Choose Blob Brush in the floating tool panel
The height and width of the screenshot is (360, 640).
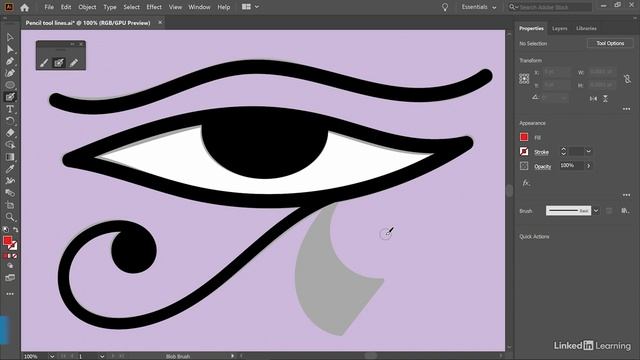coord(59,63)
